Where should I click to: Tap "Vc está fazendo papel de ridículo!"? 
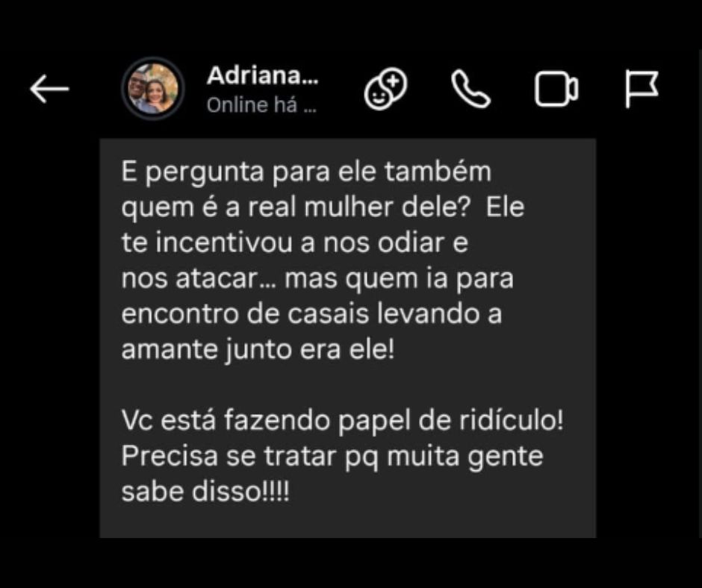(x=343, y=421)
